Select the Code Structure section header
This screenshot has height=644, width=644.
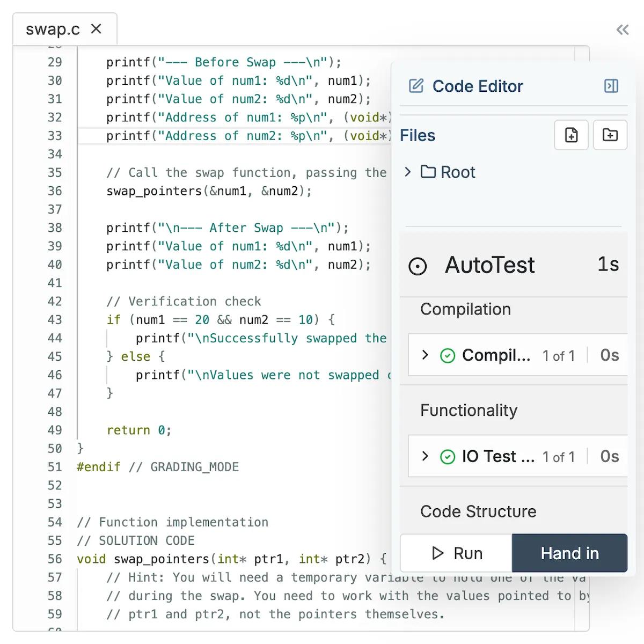click(478, 511)
